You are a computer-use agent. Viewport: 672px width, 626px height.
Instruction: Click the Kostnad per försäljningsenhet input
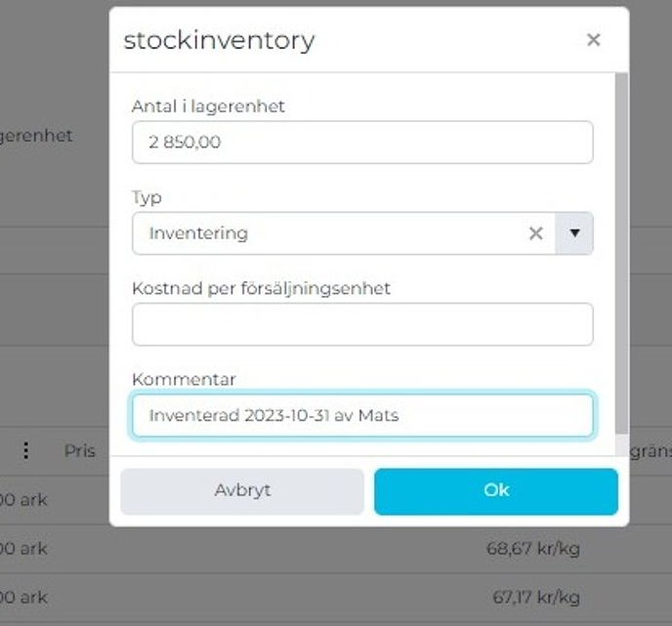pyautogui.click(x=361, y=324)
